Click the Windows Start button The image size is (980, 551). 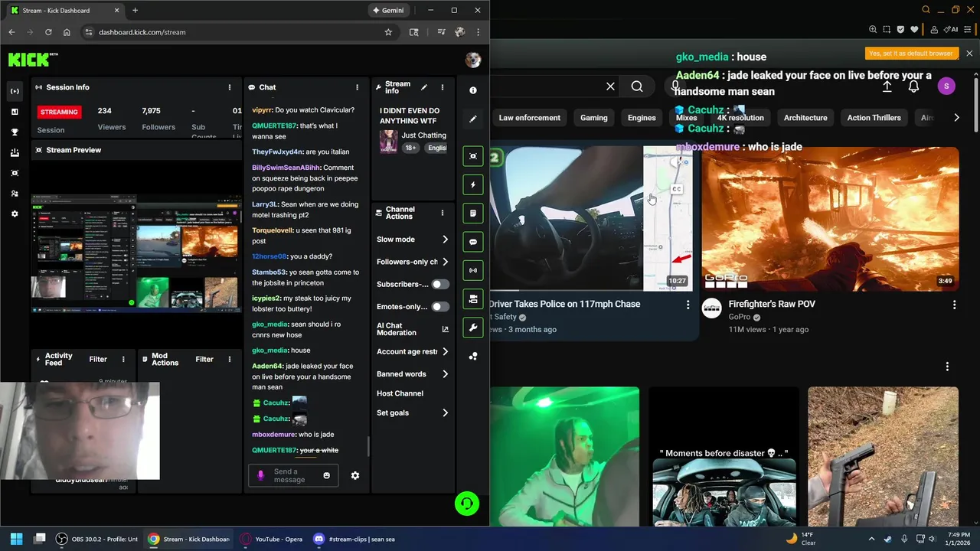click(16, 539)
